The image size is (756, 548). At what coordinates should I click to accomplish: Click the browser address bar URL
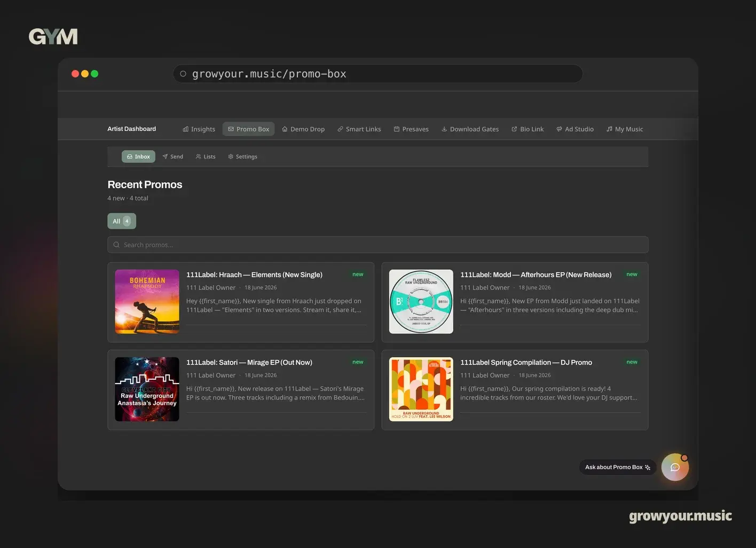pyautogui.click(x=269, y=74)
